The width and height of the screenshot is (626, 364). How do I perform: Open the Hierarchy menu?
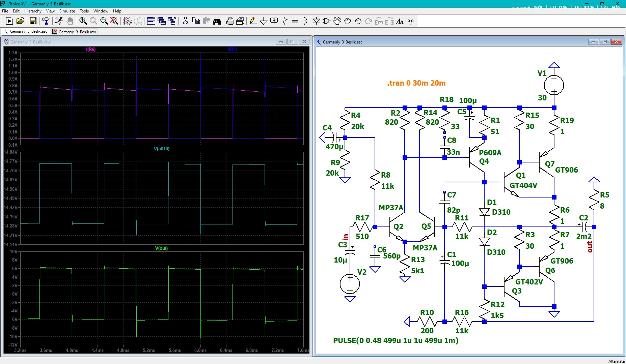point(33,11)
